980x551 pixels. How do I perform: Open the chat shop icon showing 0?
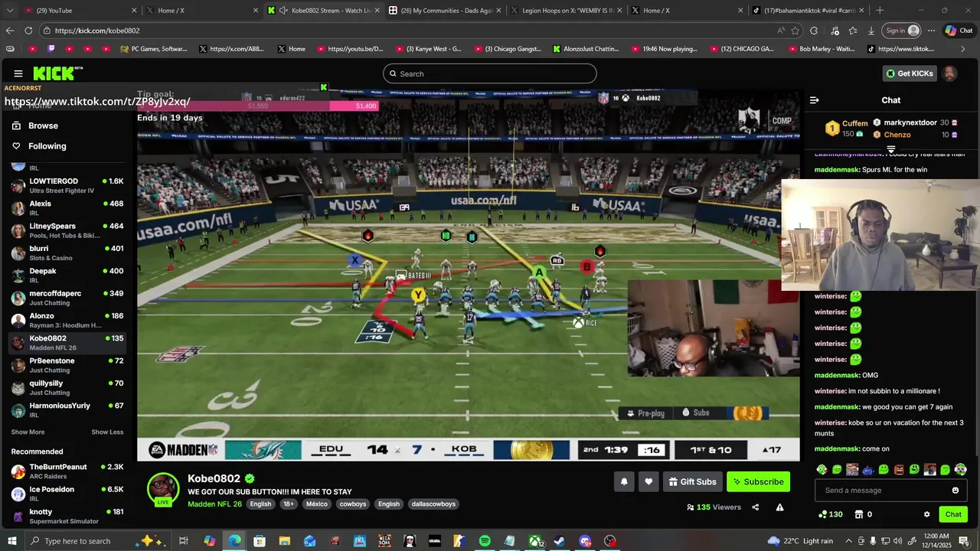pyautogui.click(x=864, y=514)
